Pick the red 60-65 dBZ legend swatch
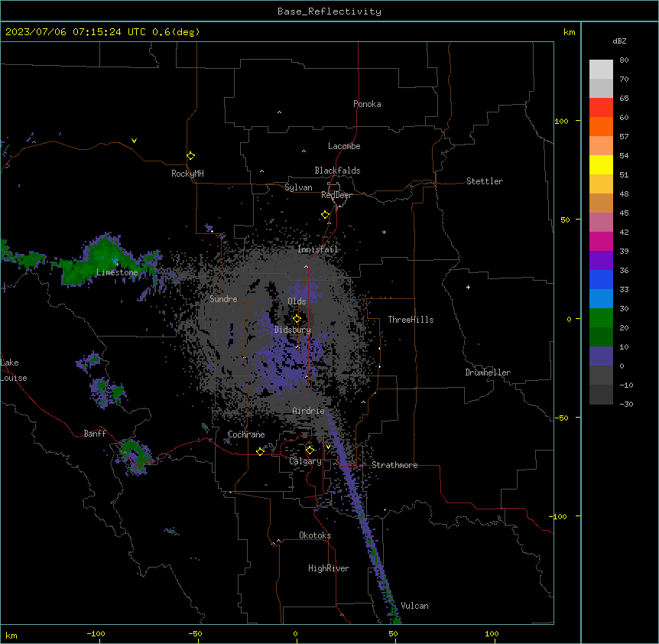659x644 pixels. tap(601, 107)
